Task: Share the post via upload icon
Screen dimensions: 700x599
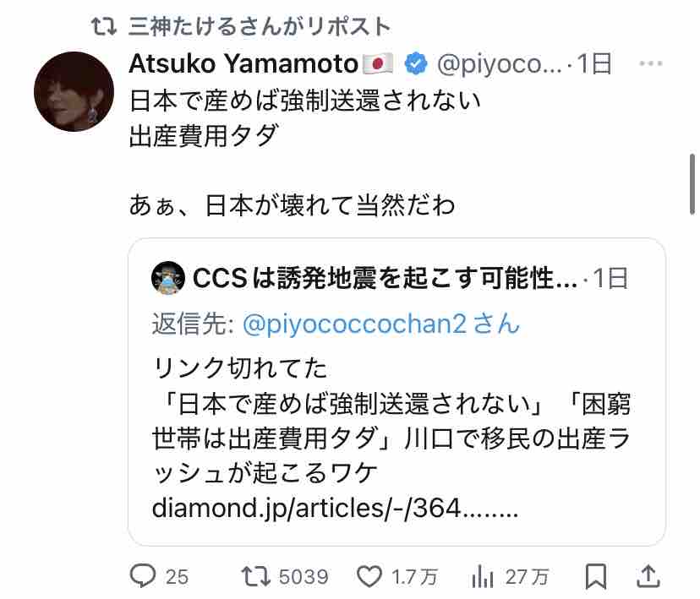Action: (x=648, y=576)
